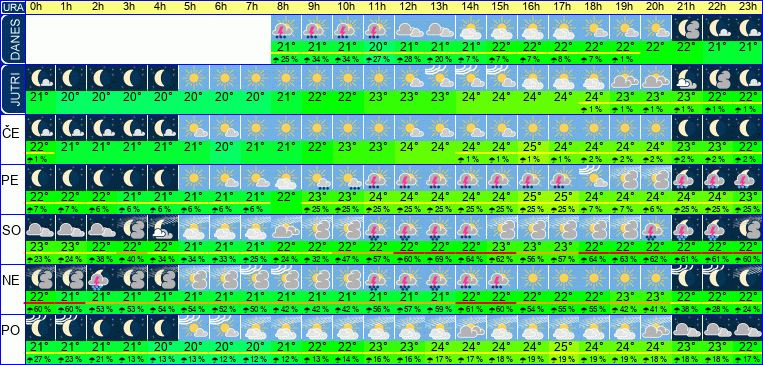Click the 69% rain chance at SO 13h
The height and width of the screenshot is (365, 763).
(x=439, y=259)
